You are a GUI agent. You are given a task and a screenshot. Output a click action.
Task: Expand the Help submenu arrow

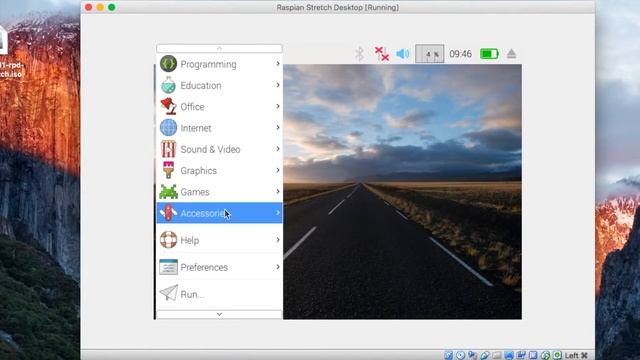(x=278, y=239)
